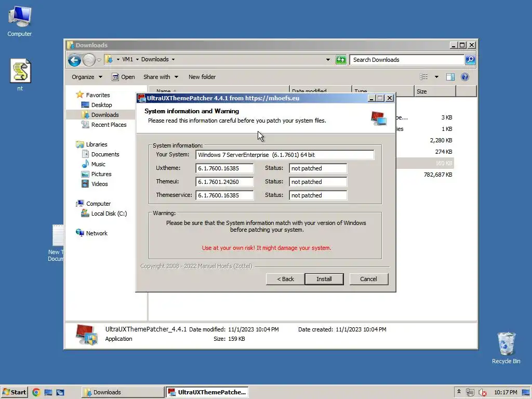Select Libraries in the navigation pane
This screenshot has height=399, width=532.
pos(96,144)
